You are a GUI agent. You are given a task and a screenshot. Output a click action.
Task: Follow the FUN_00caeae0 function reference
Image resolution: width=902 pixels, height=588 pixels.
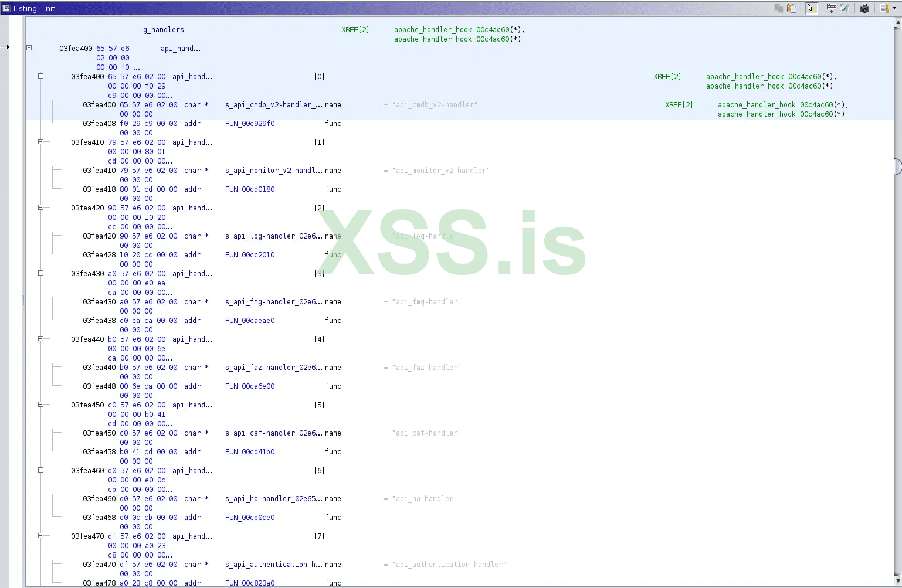250,321
